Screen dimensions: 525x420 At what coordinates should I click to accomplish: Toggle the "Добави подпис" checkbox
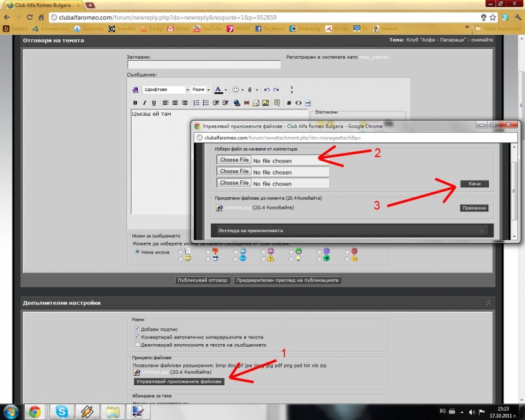tap(137, 329)
